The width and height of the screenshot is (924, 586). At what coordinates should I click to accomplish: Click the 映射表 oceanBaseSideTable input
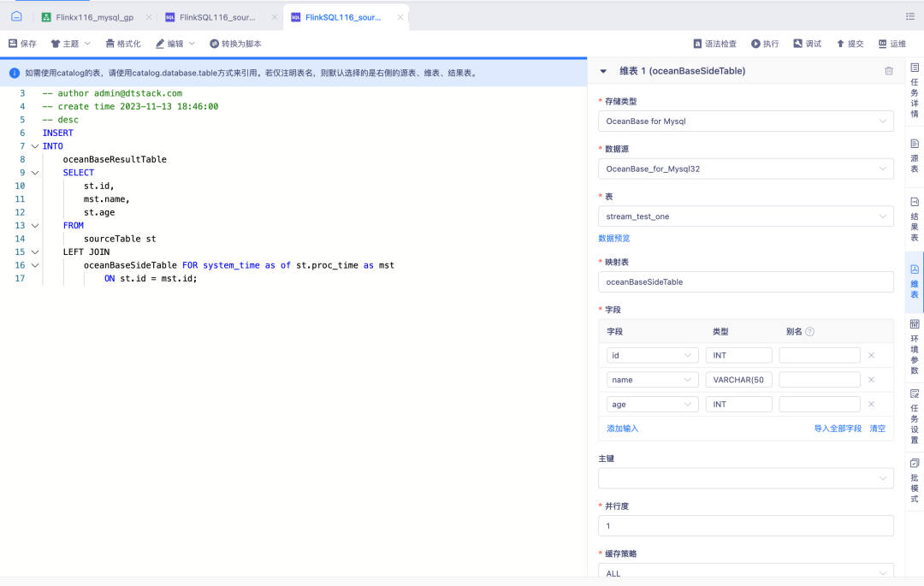tap(745, 281)
